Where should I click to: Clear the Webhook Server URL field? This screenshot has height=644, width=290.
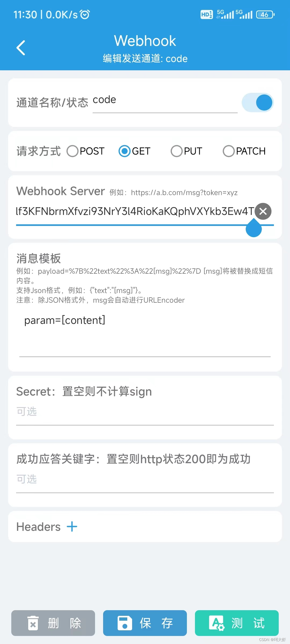pyautogui.click(x=263, y=211)
